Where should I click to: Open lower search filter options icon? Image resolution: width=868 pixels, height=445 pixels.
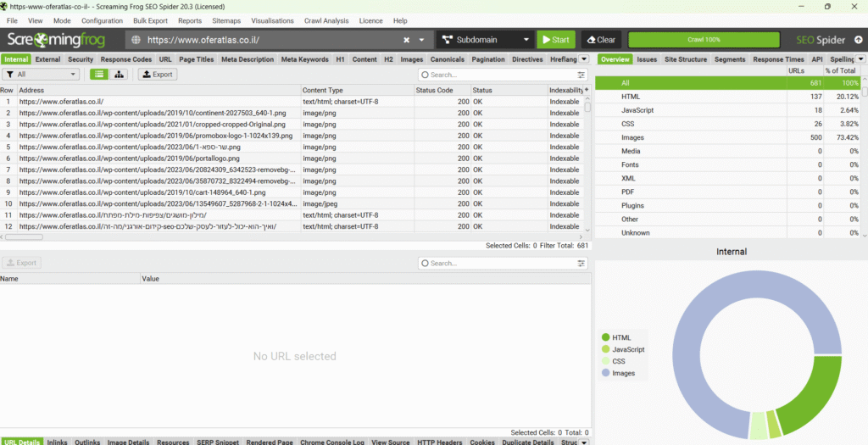tap(581, 264)
